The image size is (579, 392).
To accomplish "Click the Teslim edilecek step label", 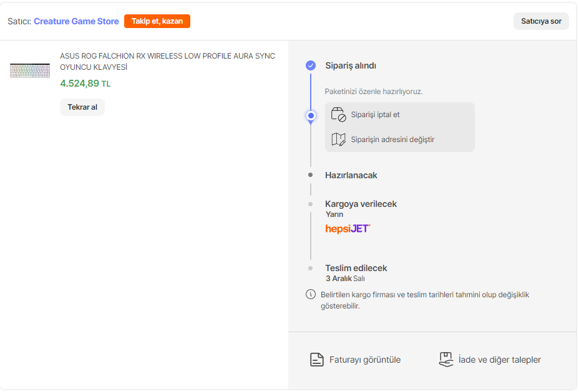I will (x=356, y=268).
